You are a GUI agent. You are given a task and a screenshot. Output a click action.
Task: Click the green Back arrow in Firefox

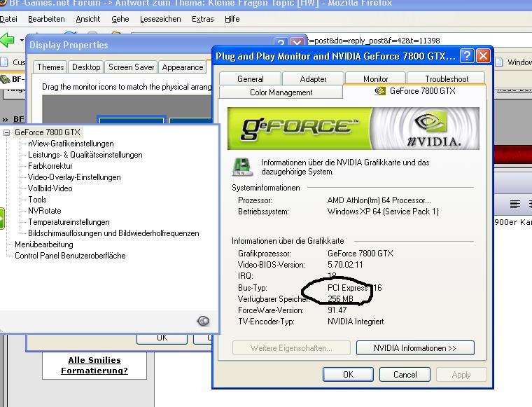point(7,40)
